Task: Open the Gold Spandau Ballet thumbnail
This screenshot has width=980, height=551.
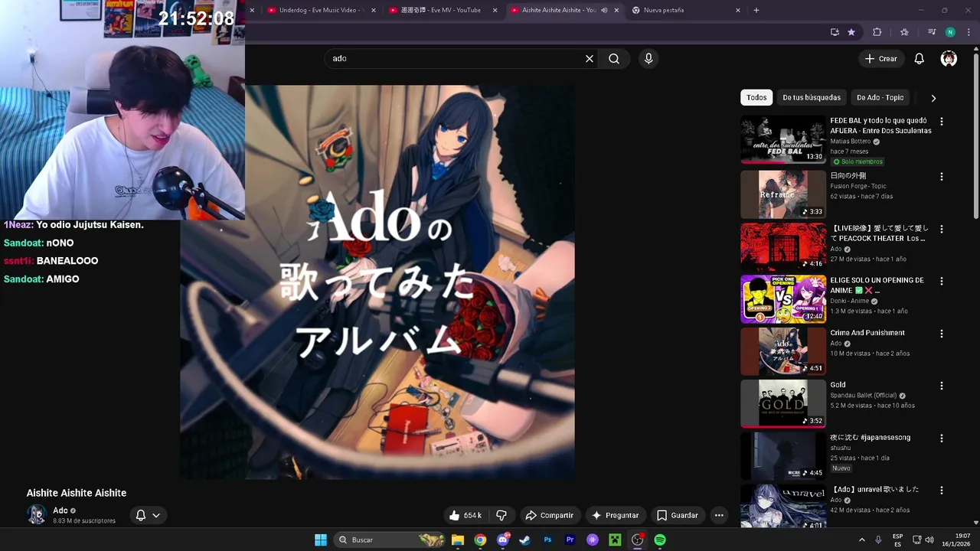Action: pyautogui.click(x=783, y=403)
